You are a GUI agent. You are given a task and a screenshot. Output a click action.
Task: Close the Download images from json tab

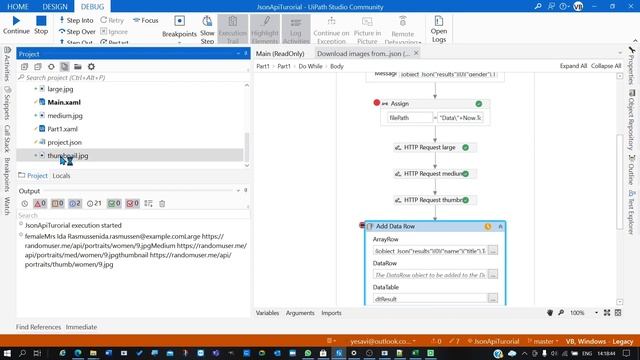(416, 53)
